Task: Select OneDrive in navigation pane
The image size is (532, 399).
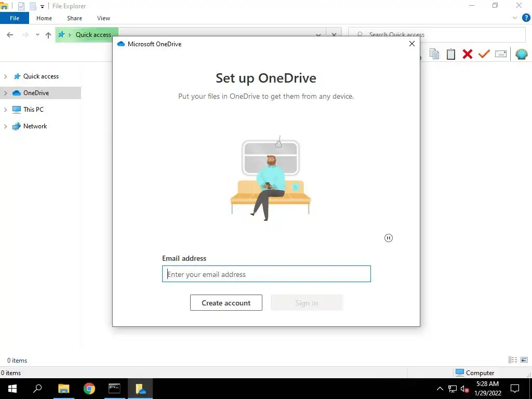Action: click(36, 93)
